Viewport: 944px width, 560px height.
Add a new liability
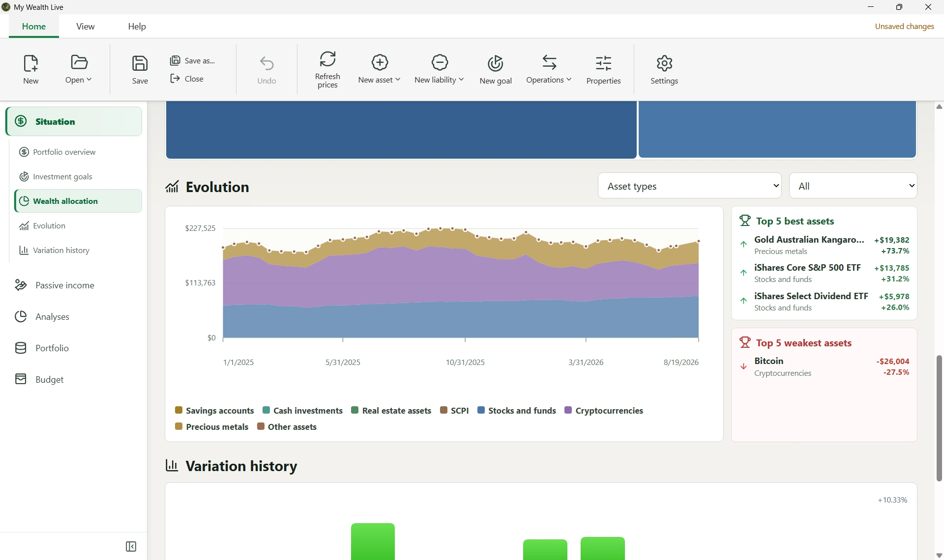(439, 69)
